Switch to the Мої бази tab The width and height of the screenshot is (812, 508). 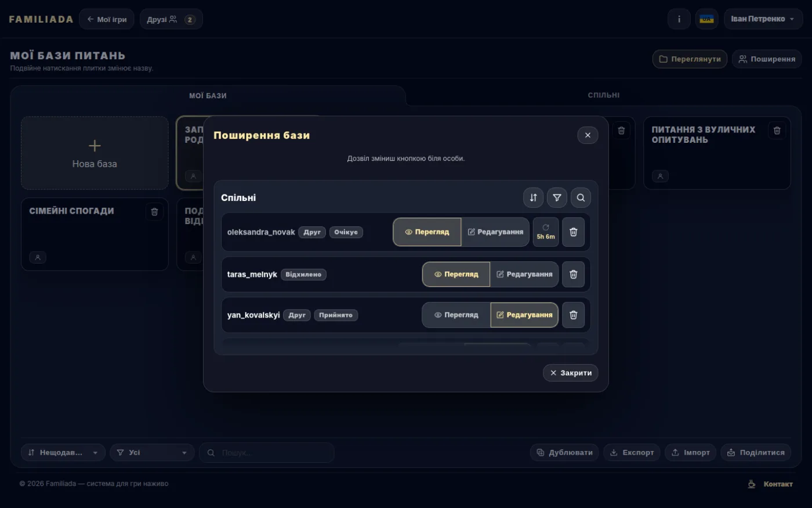click(x=208, y=96)
